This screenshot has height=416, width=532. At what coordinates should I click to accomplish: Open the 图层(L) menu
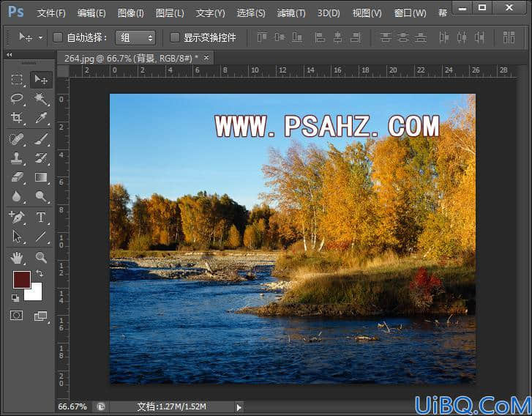pyautogui.click(x=170, y=13)
